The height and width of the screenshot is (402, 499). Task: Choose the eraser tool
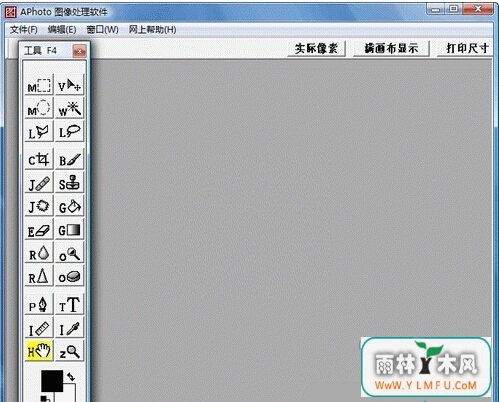click(x=39, y=229)
